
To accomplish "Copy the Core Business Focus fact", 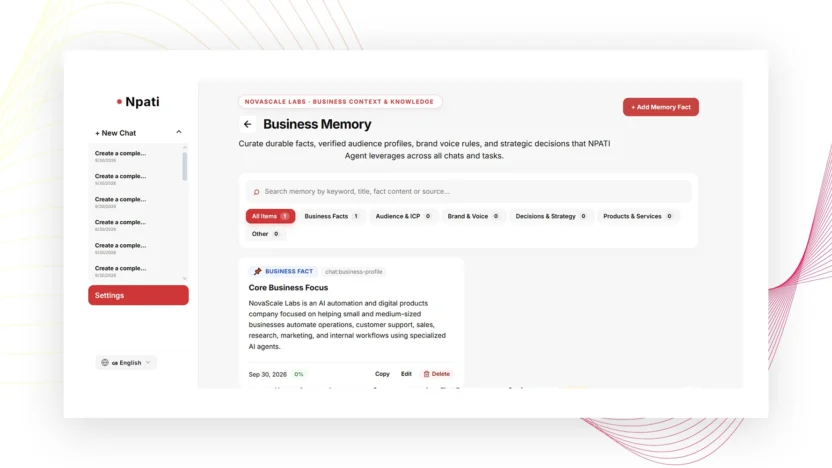I will (x=382, y=374).
